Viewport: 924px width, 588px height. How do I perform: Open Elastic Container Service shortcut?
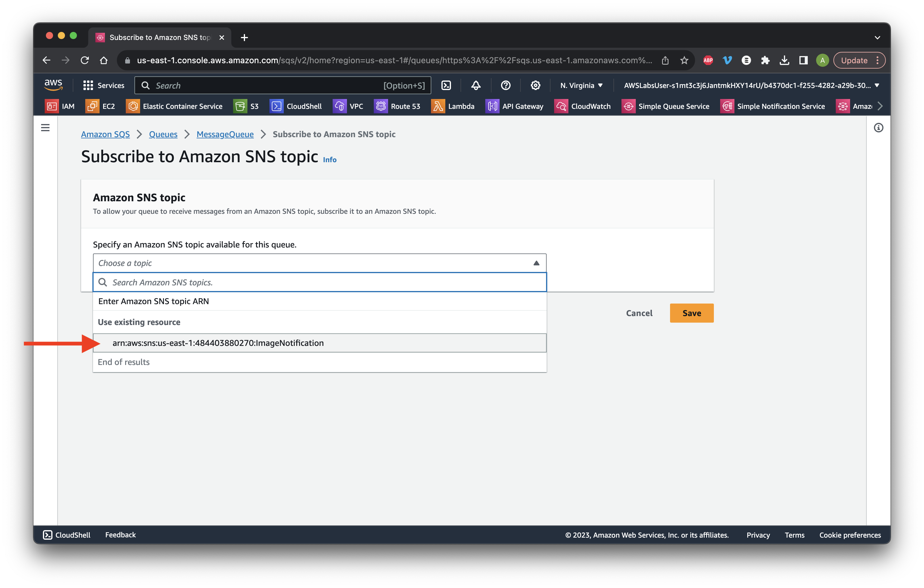(x=174, y=106)
